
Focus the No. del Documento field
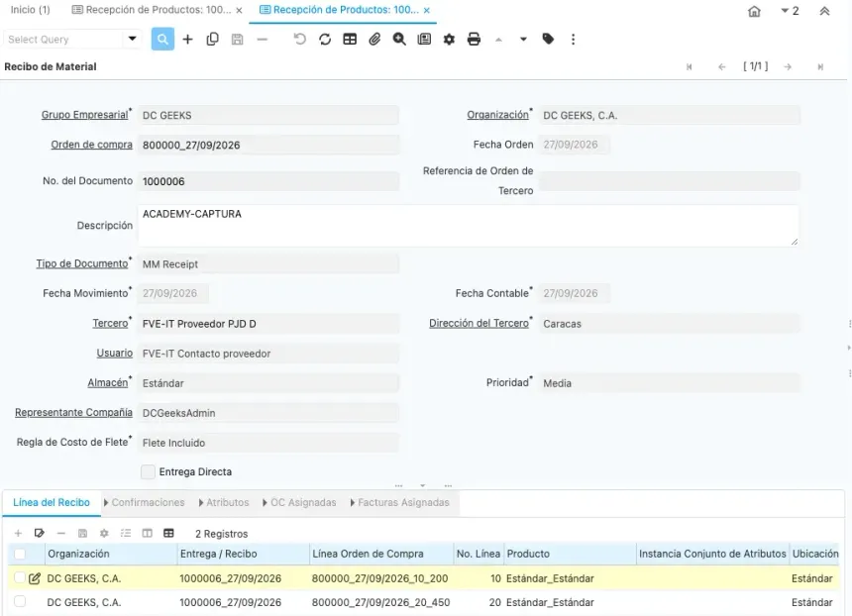(x=268, y=181)
